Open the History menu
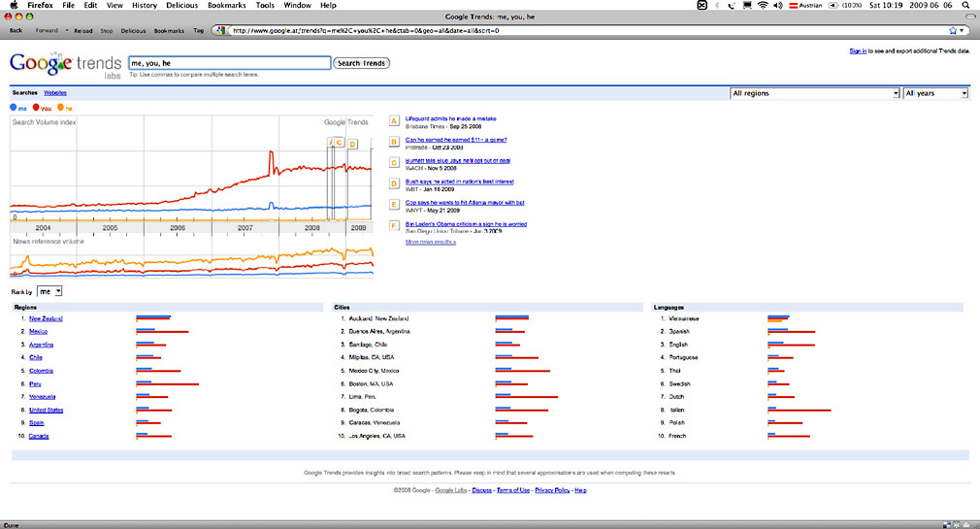Image resolution: width=980 pixels, height=529 pixels. coord(145,5)
